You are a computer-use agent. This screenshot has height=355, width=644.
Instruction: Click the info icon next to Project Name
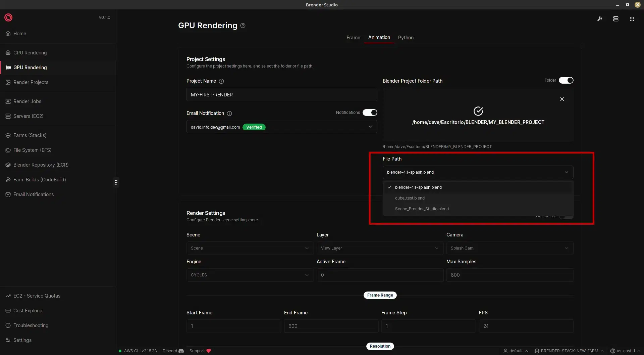(221, 81)
